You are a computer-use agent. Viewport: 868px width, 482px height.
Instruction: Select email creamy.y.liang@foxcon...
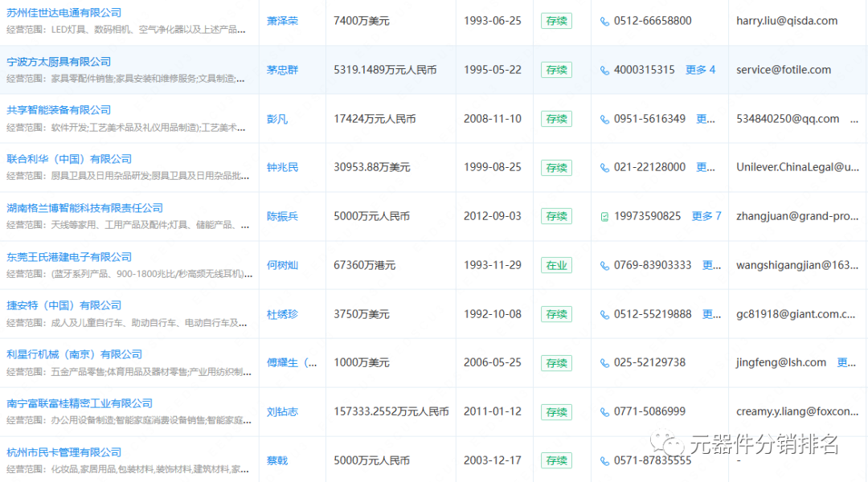pyautogui.click(x=797, y=412)
